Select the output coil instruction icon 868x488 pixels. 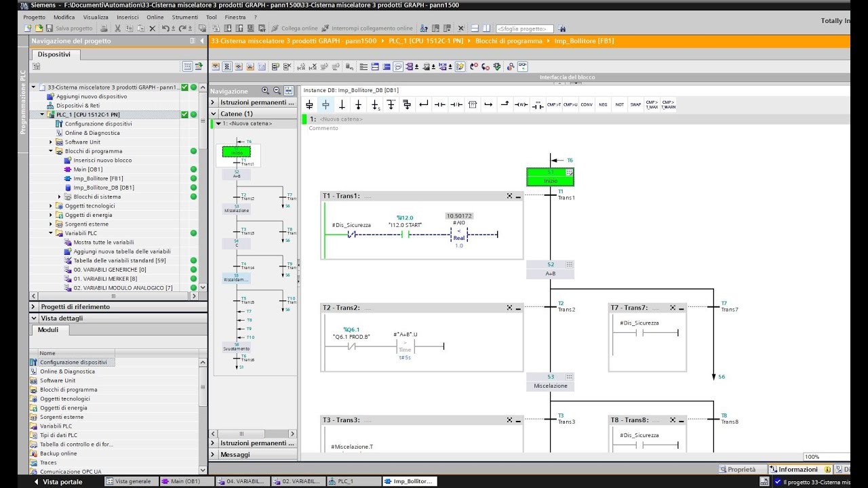pyautogui.click(x=521, y=104)
